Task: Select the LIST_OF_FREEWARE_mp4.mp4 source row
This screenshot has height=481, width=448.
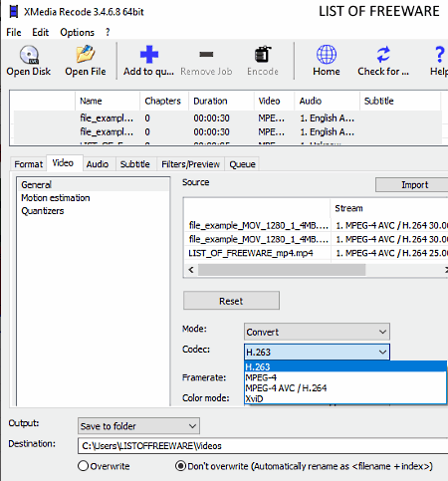Action: (316, 253)
